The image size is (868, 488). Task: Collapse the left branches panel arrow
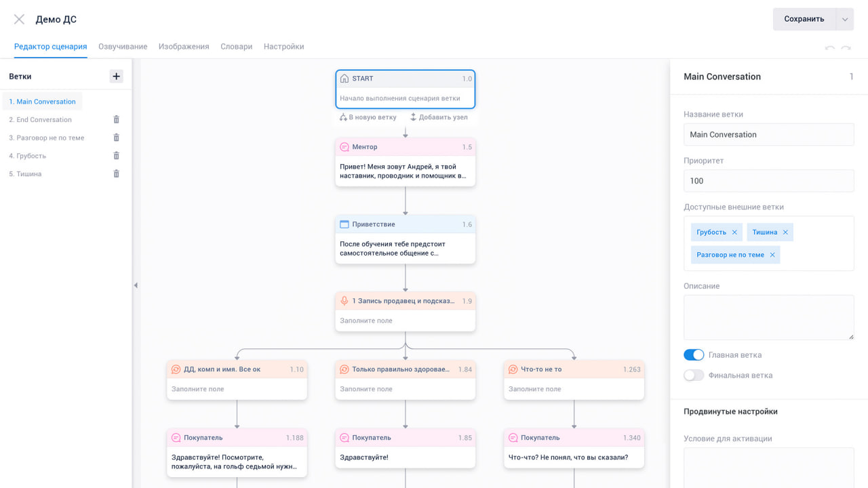pyautogui.click(x=136, y=285)
